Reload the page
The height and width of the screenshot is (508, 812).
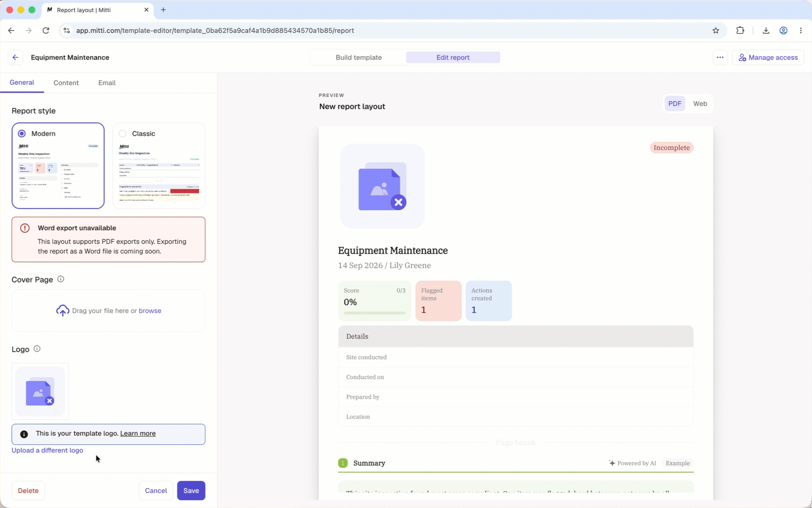point(46,30)
